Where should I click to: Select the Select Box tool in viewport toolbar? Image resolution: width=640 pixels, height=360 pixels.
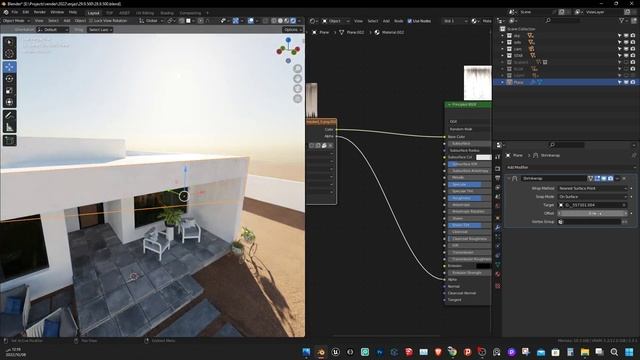click(x=9, y=42)
